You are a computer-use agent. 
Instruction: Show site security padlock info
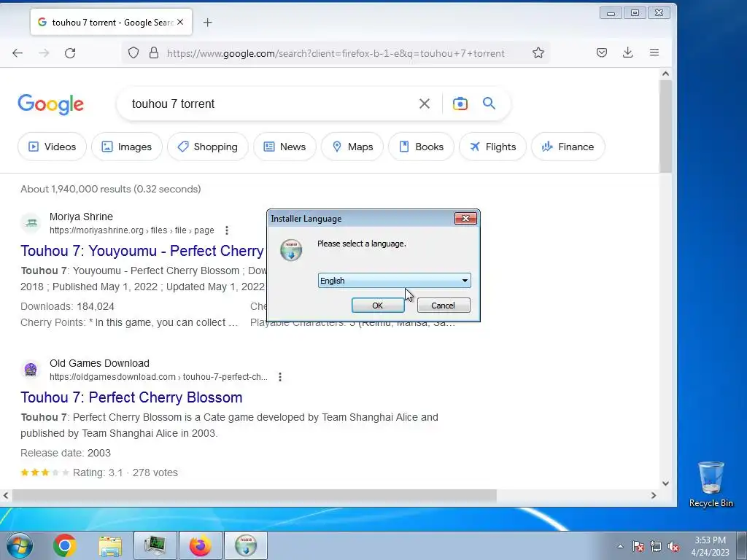click(x=153, y=52)
